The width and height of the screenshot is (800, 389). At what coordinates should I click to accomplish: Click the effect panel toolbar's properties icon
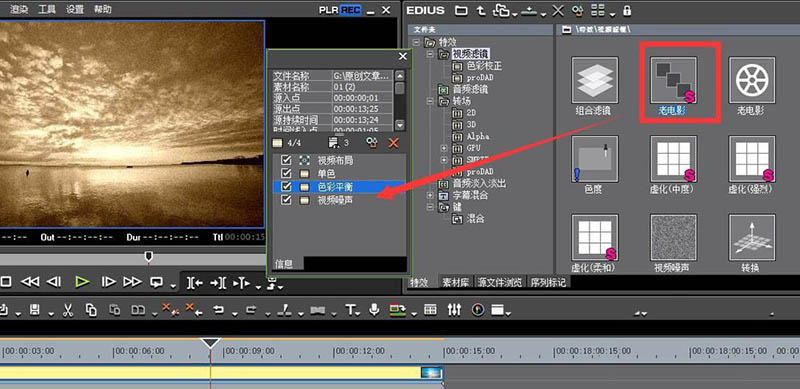click(578, 10)
